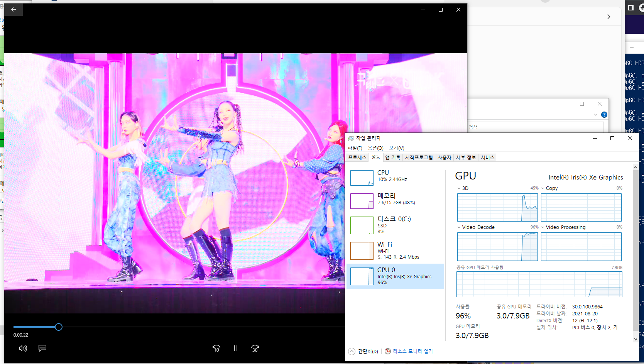Switch to the 프로세스 tab
Screen dimensions: 644x364
[357, 157]
